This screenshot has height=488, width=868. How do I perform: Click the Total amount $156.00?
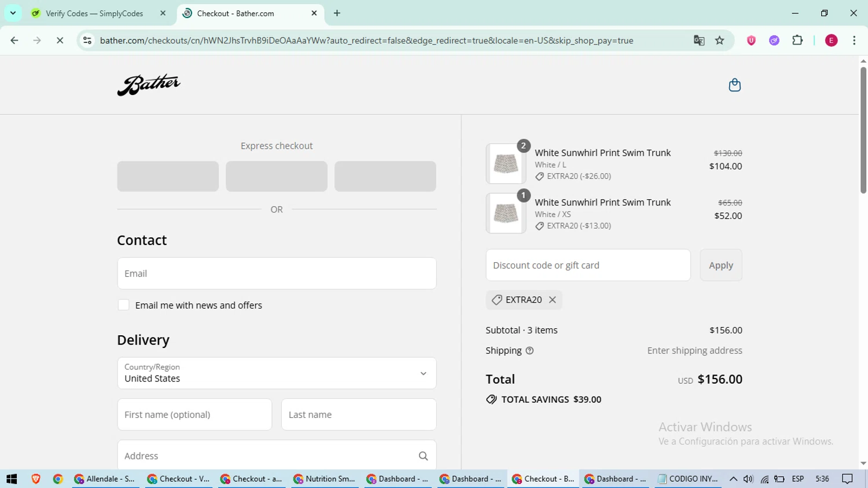pos(720,379)
